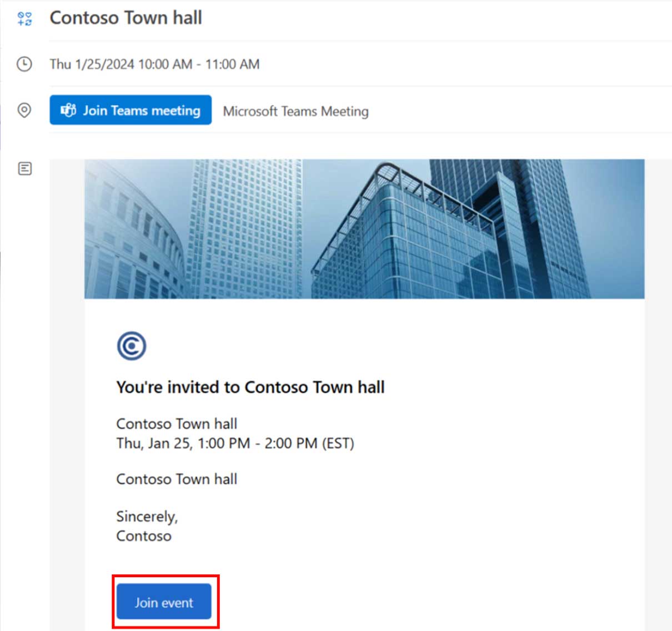Image resolution: width=672 pixels, height=631 pixels.
Task: Click the Contoso signature name
Action: pos(144,536)
